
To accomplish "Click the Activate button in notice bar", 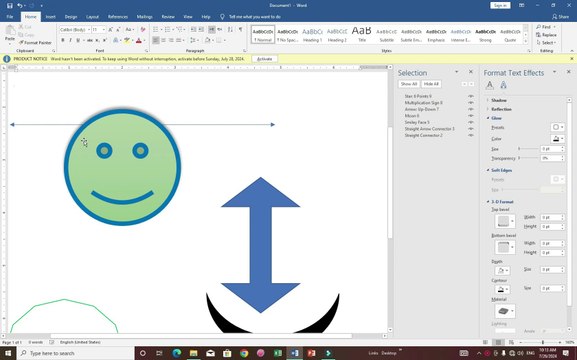I will click(264, 59).
